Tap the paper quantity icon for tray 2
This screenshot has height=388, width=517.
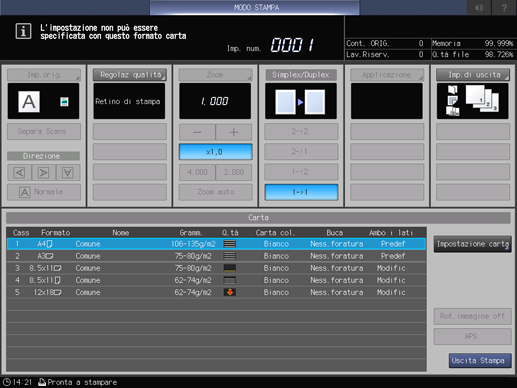(x=230, y=256)
